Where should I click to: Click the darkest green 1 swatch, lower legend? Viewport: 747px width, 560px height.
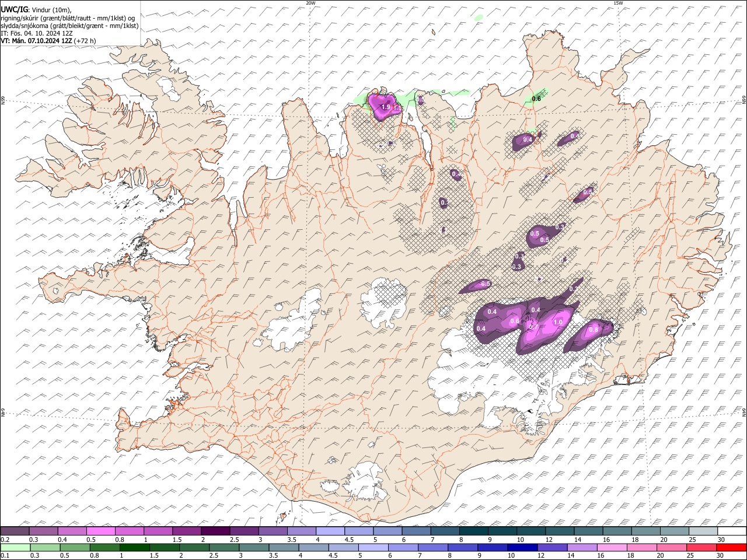[134, 547]
